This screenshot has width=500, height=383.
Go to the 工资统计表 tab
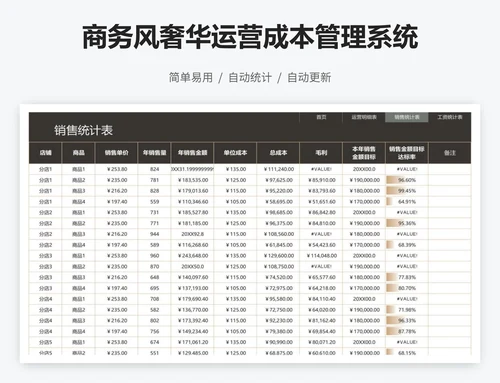coord(450,117)
